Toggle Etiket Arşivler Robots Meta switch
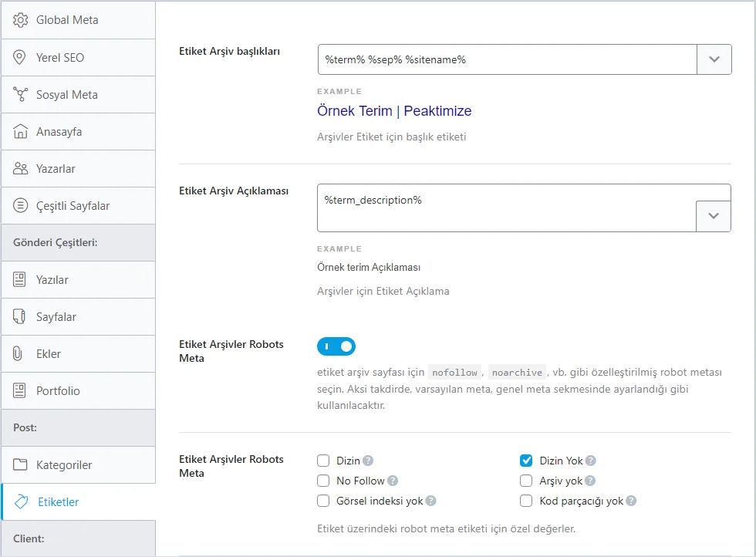This screenshot has width=756, height=557. [x=336, y=346]
